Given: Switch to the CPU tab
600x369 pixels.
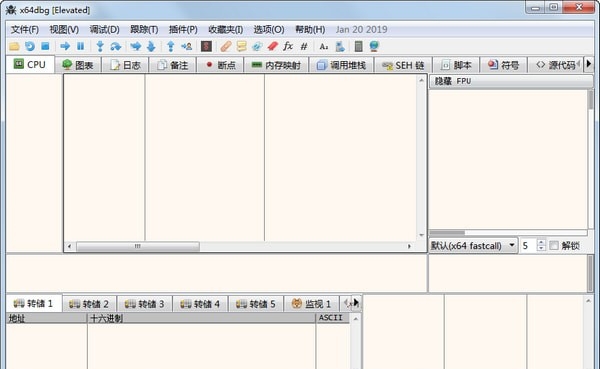Looking at the screenshot, I should 30,64.
